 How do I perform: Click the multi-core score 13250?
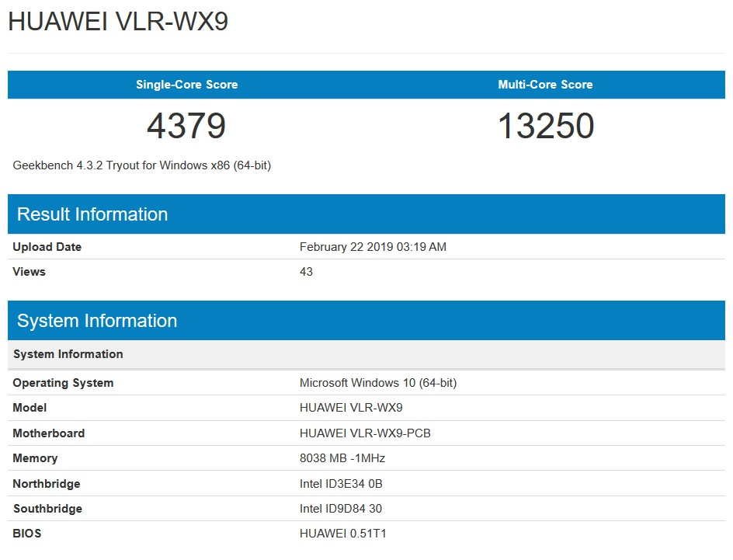tap(545, 126)
